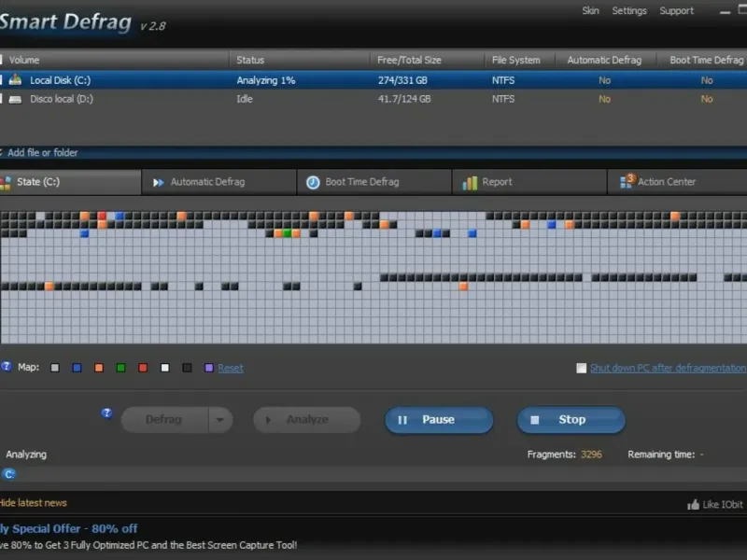Click the Automatic Defrag fast-forward icon
Image resolution: width=747 pixels, height=560 pixels.
(158, 182)
